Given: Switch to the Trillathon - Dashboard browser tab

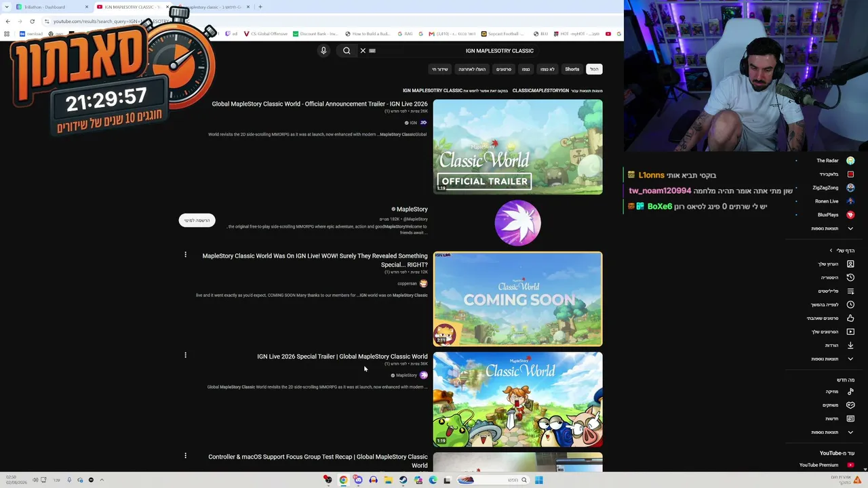Looking at the screenshot, I should [x=53, y=7].
